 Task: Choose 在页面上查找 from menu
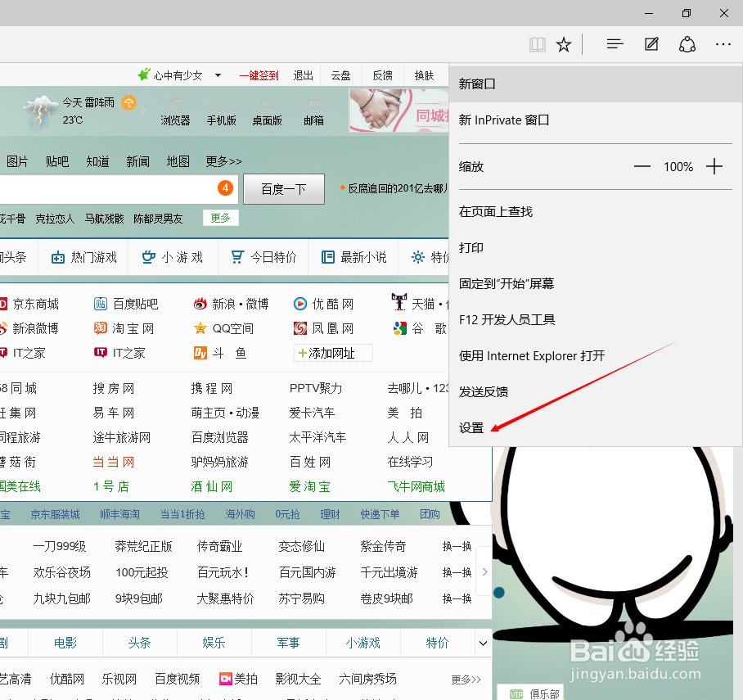pyautogui.click(x=595, y=211)
